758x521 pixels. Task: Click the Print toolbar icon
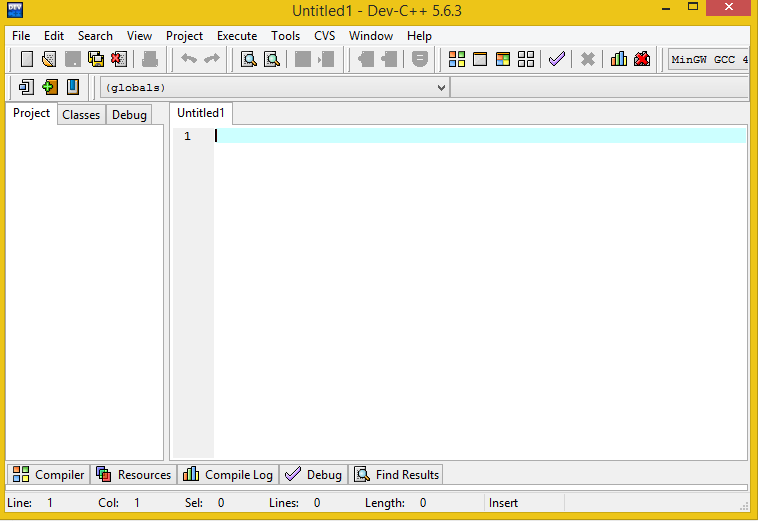[x=150, y=59]
